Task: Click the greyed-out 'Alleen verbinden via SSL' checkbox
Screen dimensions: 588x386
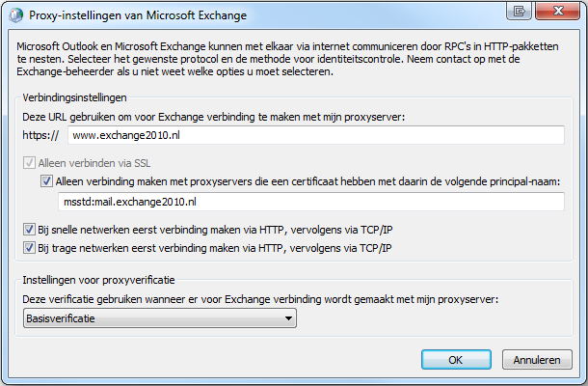Action: click(29, 163)
